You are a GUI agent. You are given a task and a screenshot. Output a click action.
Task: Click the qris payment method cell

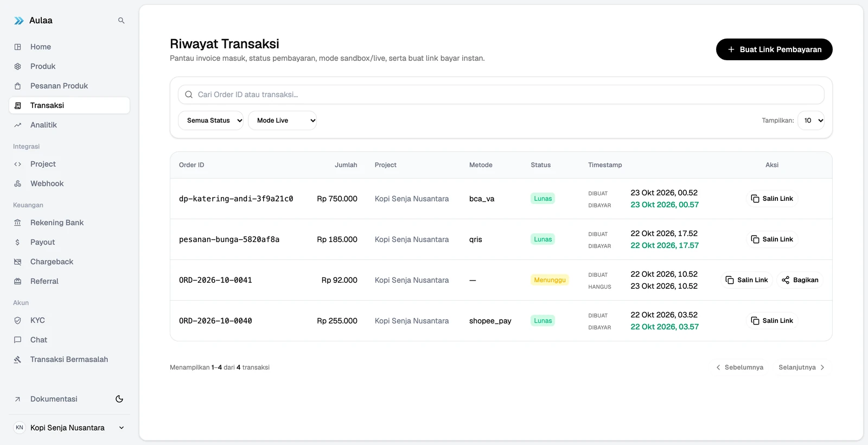[x=476, y=239]
